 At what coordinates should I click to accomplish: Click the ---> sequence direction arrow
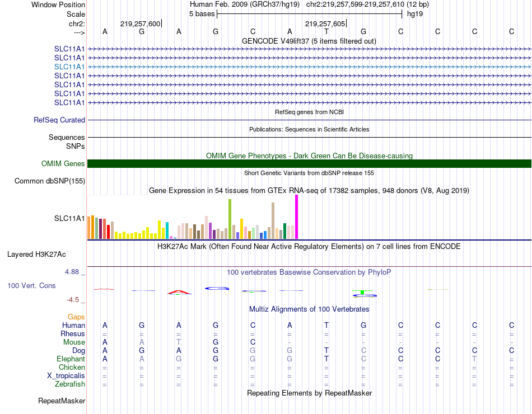(79, 32)
